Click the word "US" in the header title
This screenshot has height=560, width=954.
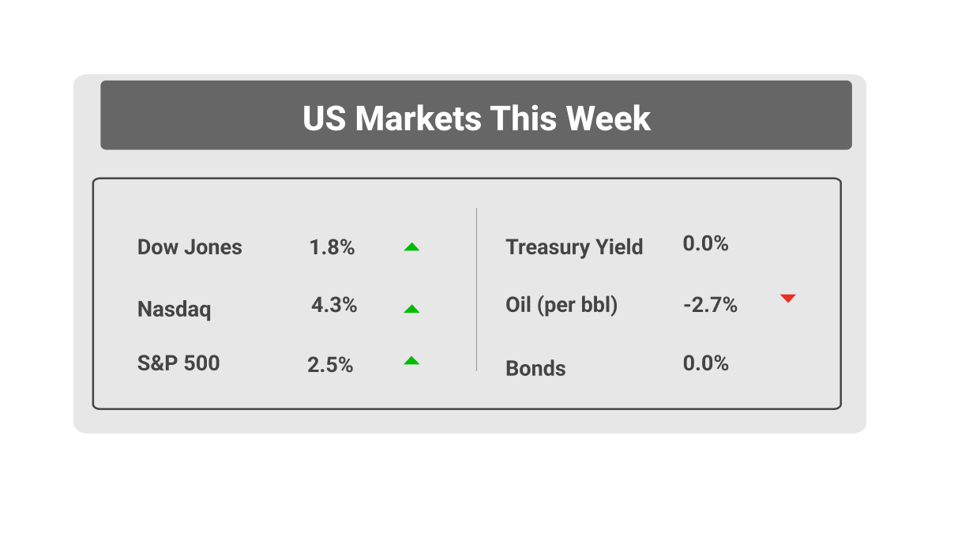pyautogui.click(x=324, y=118)
